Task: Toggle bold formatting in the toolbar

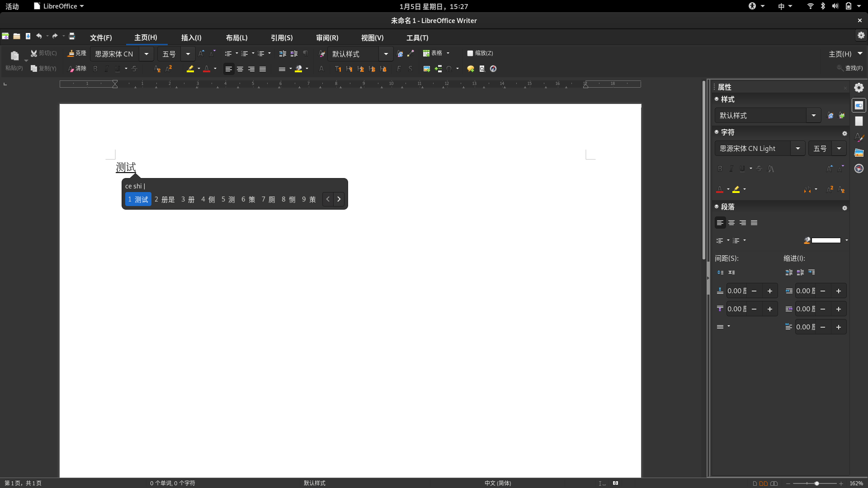Action: [x=95, y=69]
